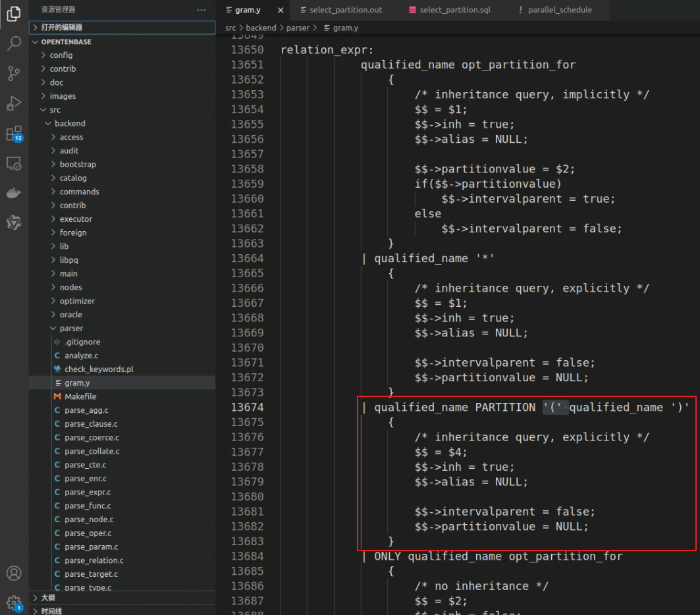This screenshot has width=700, height=615.
Task: Open analyze.c in the explorer
Action: 122,356
